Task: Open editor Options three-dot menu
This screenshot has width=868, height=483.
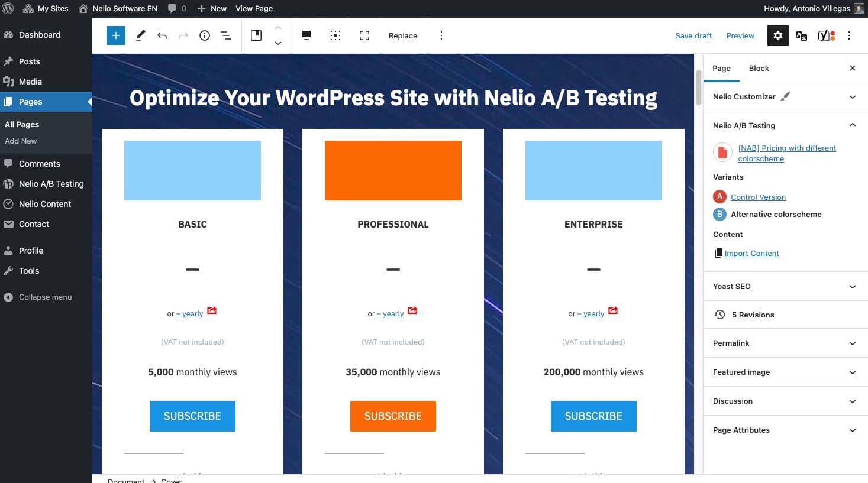Action: click(x=849, y=35)
